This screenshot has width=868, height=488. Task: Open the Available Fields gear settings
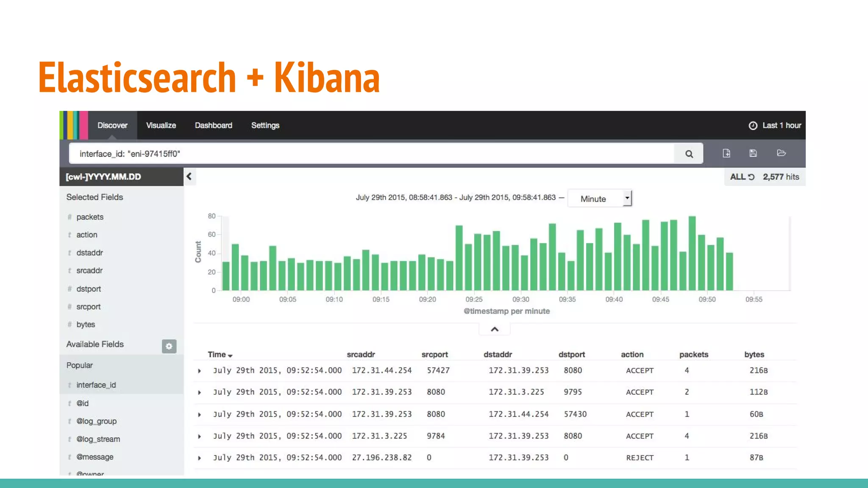pos(169,346)
